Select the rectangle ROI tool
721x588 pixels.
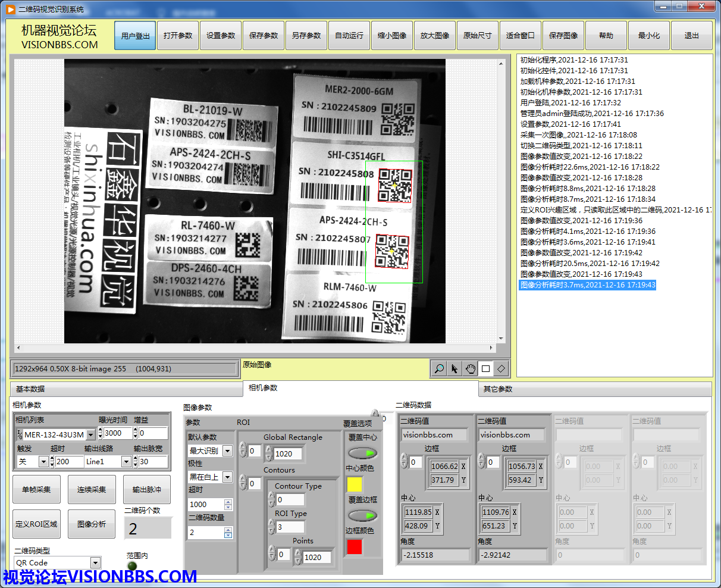[485, 368]
